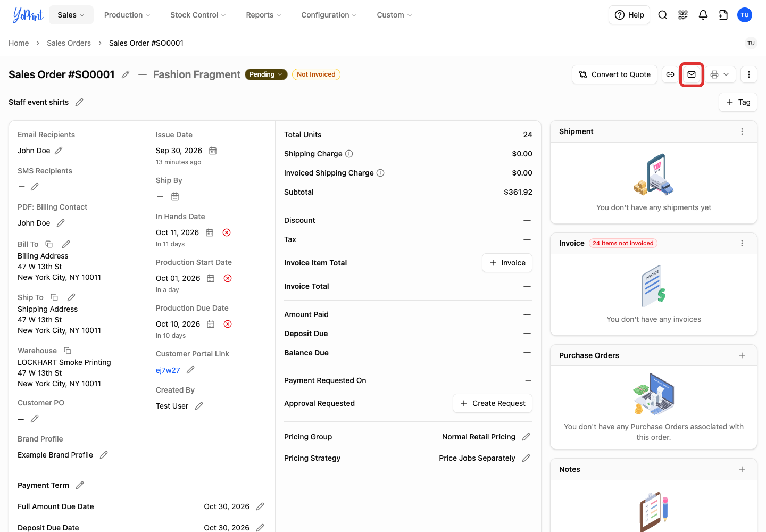The height and width of the screenshot is (532, 766).
Task: Open the Stock Control menu
Action: [x=198, y=15]
